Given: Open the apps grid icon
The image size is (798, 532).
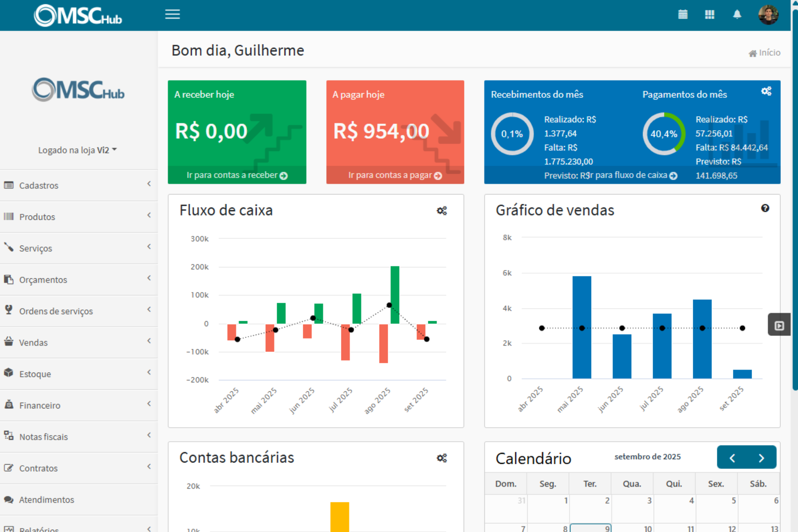Looking at the screenshot, I should (x=710, y=14).
